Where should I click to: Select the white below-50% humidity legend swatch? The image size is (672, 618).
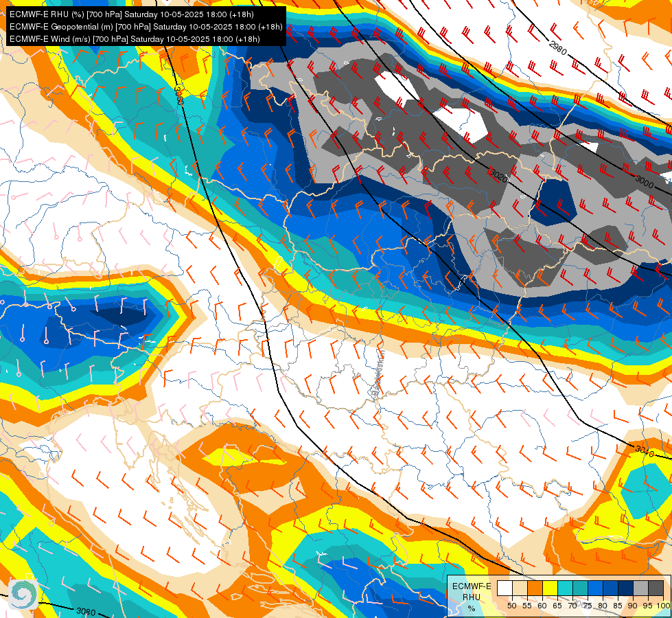point(505,588)
